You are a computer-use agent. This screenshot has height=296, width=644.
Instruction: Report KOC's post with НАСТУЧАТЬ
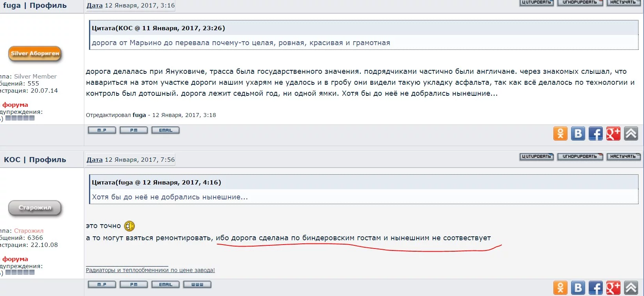pyautogui.click(x=624, y=157)
